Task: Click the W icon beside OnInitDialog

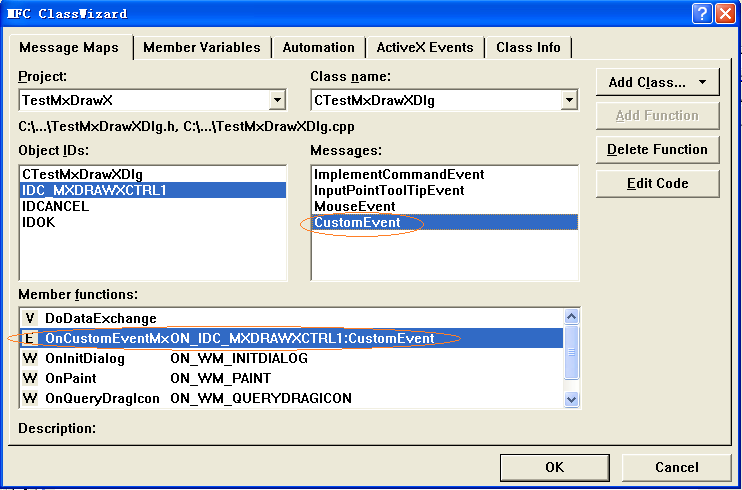Action: (x=29, y=358)
